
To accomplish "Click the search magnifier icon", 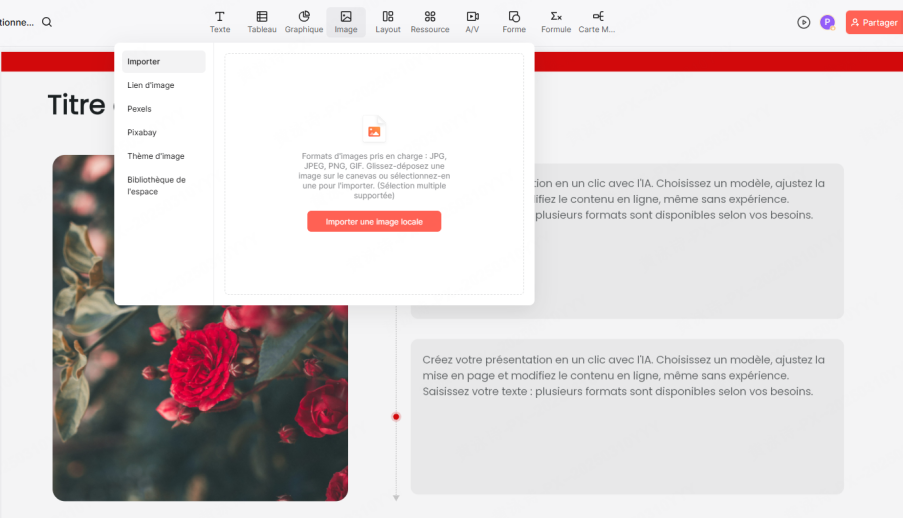I will click(47, 22).
